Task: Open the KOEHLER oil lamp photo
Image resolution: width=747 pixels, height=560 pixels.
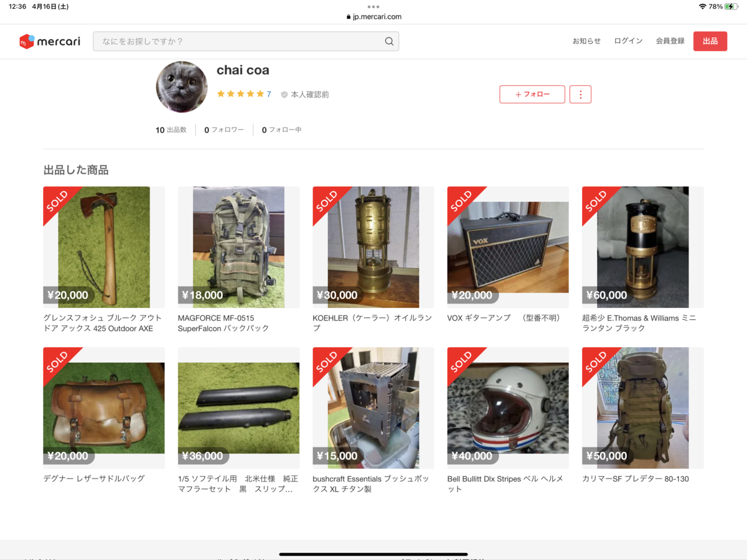Action: [x=374, y=247]
